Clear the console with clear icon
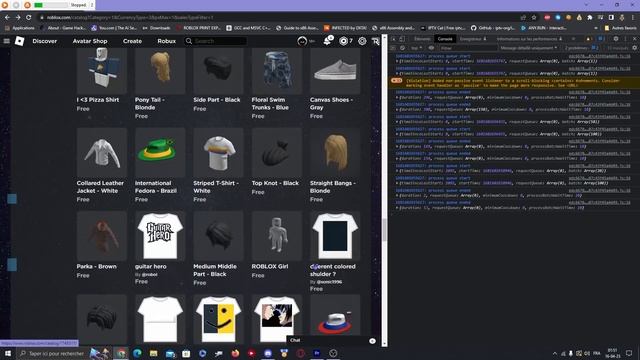This screenshot has height=360, width=640. (x=402, y=48)
